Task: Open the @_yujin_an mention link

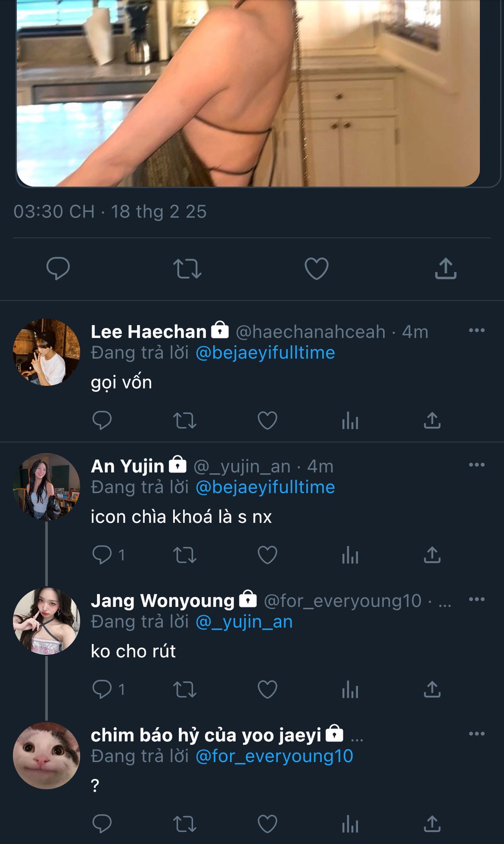Action: coord(244,622)
